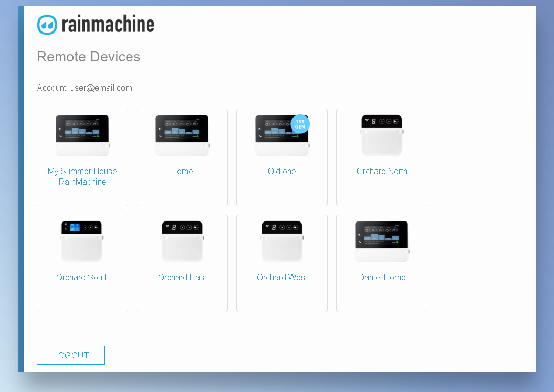
Task: Open the Orchard North link
Action: 382,171
